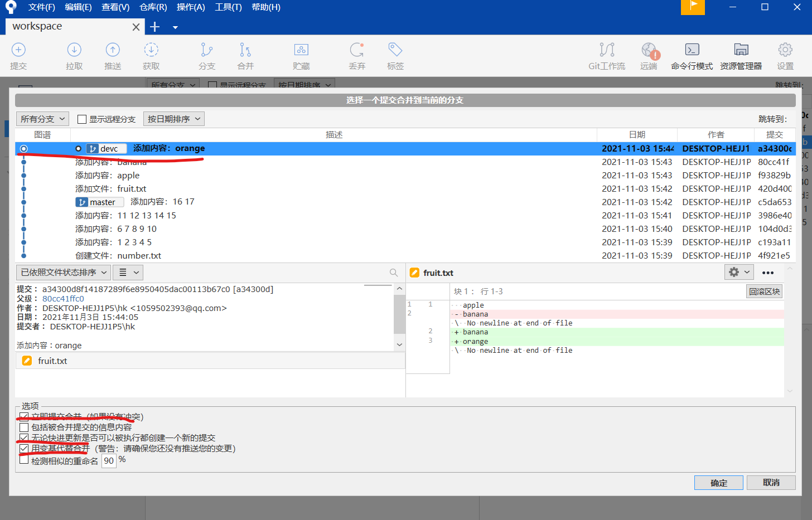Click the Discard (丢弃) toolbar icon
Screen dimensions: 812x520
click(x=357, y=50)
